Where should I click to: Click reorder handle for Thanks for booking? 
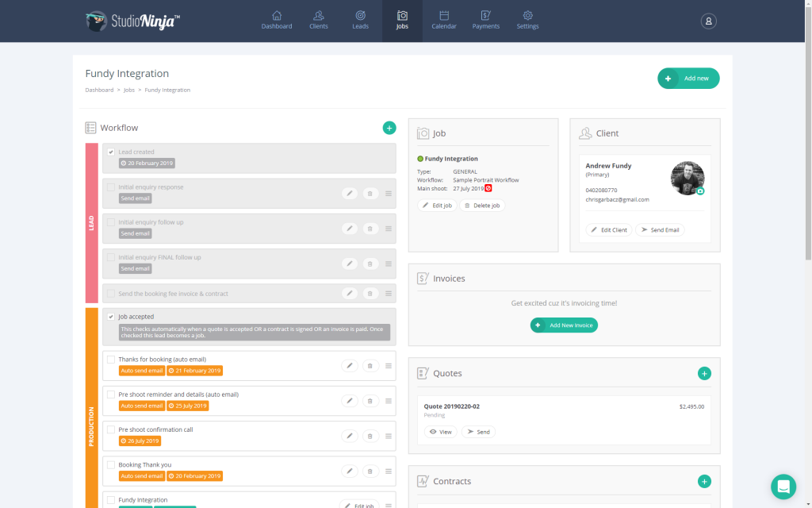tap(389, 365)
